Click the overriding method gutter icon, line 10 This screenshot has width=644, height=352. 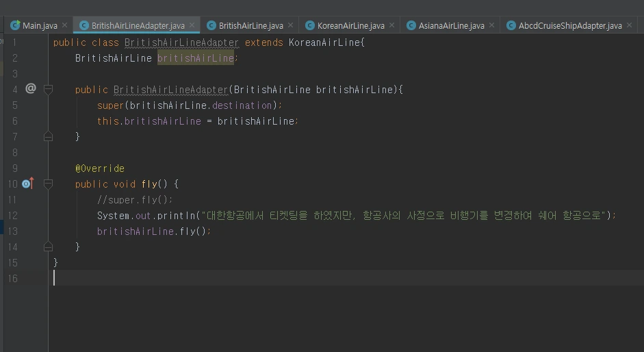pyautogui.click(x=27, y=184)
